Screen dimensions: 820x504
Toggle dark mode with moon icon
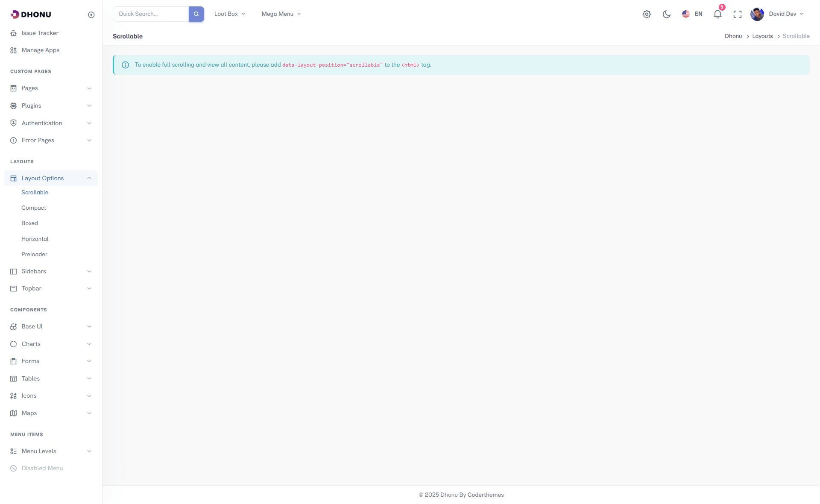point(666,14)
